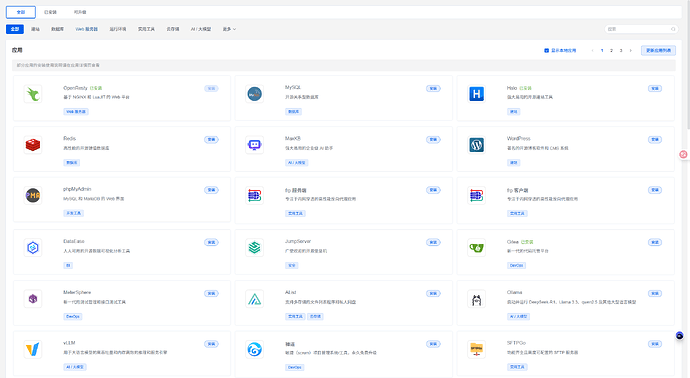Screen dimensions: 690x378
Task: Click the phpMyAdmin app icon
Action: pos(33,195)
